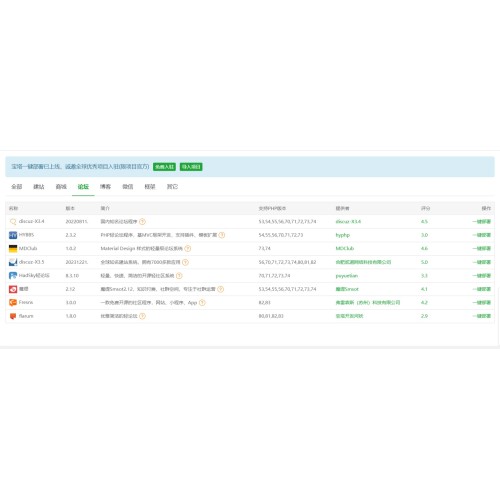Select the 框架 category tab
Viewport: 500px width, 500px height.
tap(150, 187)
